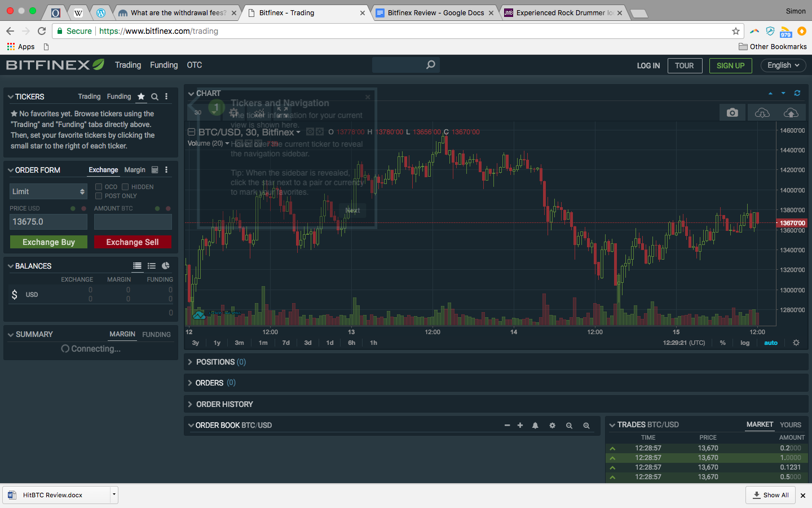
Task: Enable the HIDDEN order checkbox
Action: point(125,187)
